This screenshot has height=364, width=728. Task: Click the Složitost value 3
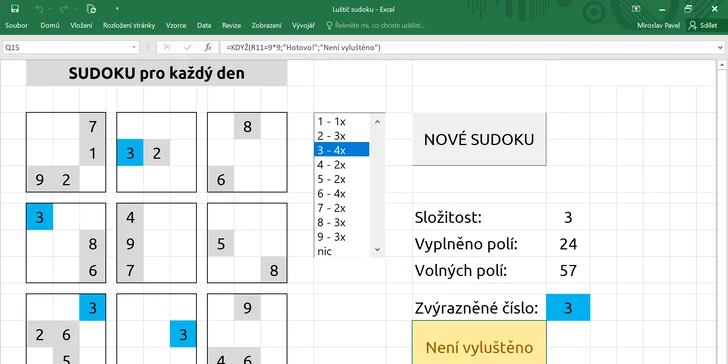(x=568, y=217)
